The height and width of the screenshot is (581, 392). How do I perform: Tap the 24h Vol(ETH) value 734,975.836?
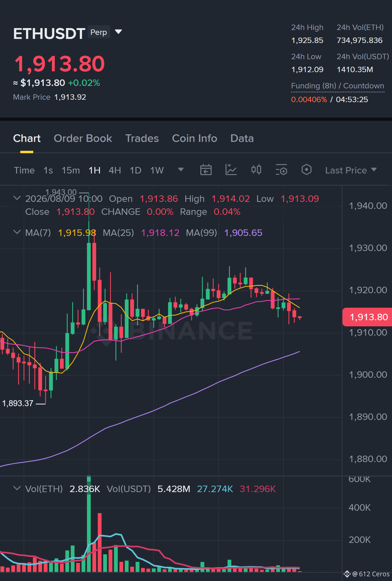click(360, 41)
